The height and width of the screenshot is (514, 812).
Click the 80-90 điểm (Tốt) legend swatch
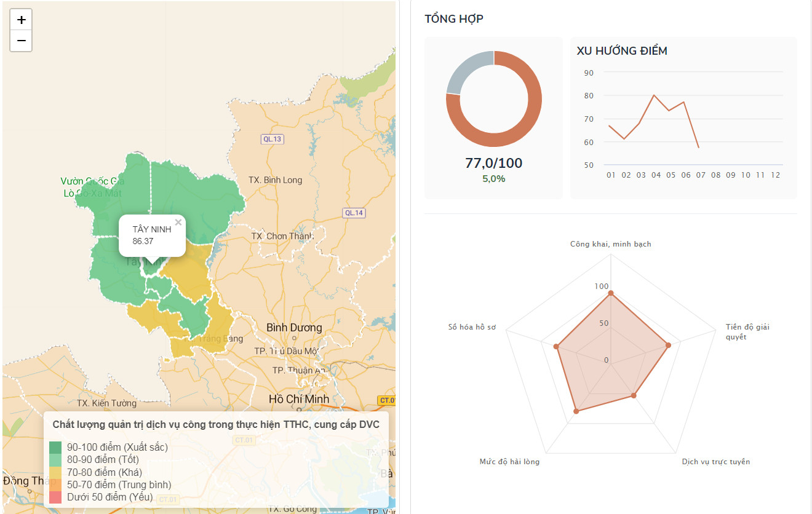pos(55,460)
